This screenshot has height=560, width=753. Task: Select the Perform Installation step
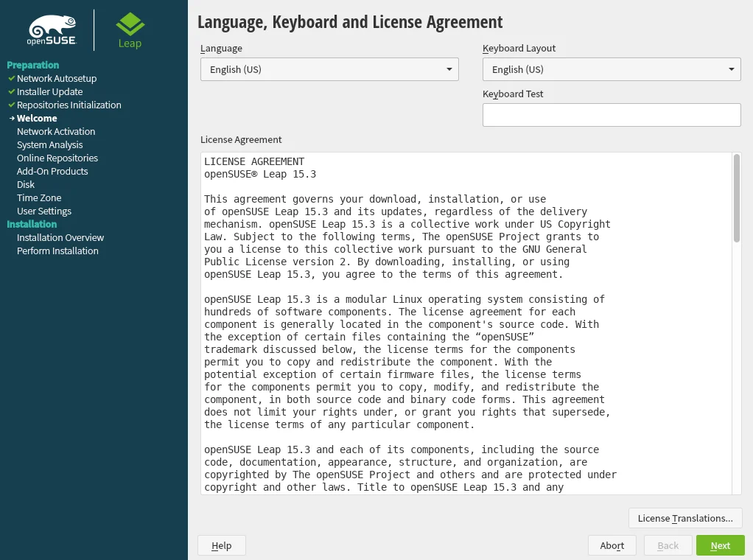tap(57, 251)
